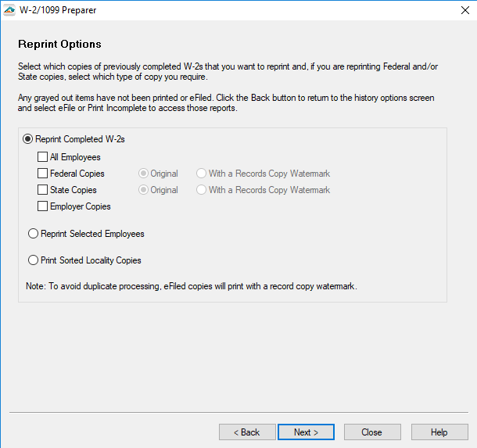Check the All Employees checkbox
The image size is (477, 448).
point(42,157)
